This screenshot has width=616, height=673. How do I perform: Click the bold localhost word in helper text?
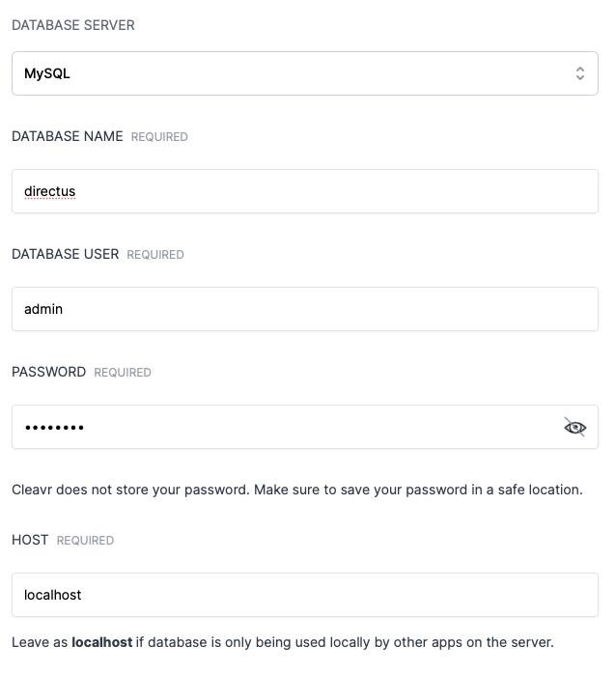point(101,642)
